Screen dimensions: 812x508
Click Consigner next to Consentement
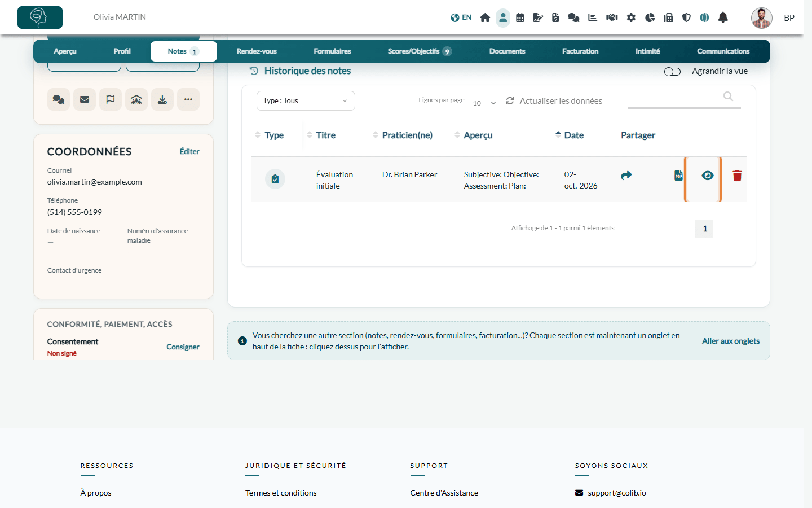tap(183, 347)
